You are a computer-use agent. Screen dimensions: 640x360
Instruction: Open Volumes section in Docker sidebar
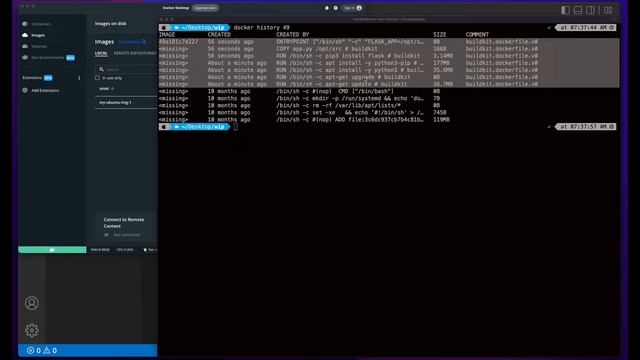[x=35, y=47]
